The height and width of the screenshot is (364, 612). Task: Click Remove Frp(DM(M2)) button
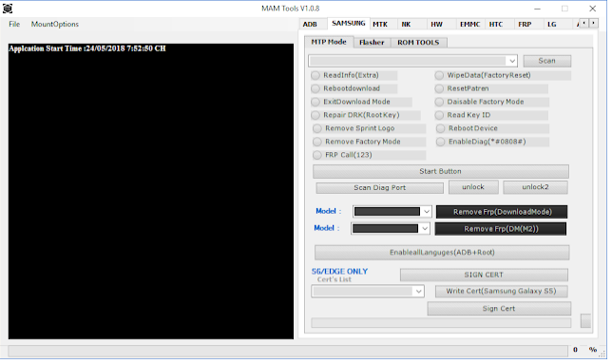point(501,229)
